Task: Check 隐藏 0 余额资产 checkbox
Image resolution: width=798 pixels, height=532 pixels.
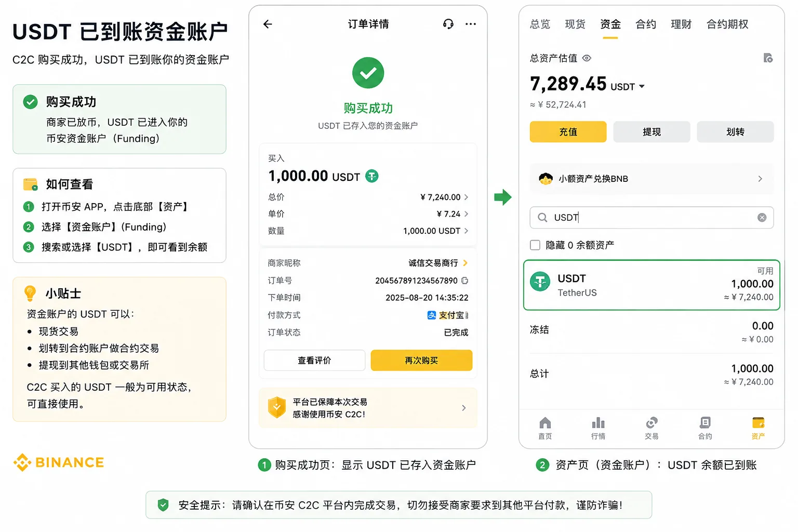Action: [x=535, y=245]
